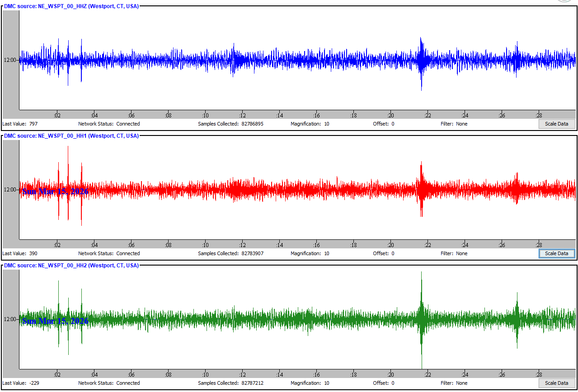Click the :22 time marker on HHZ axis
Viewport: 578px width, 392px height.
point(427,116)
